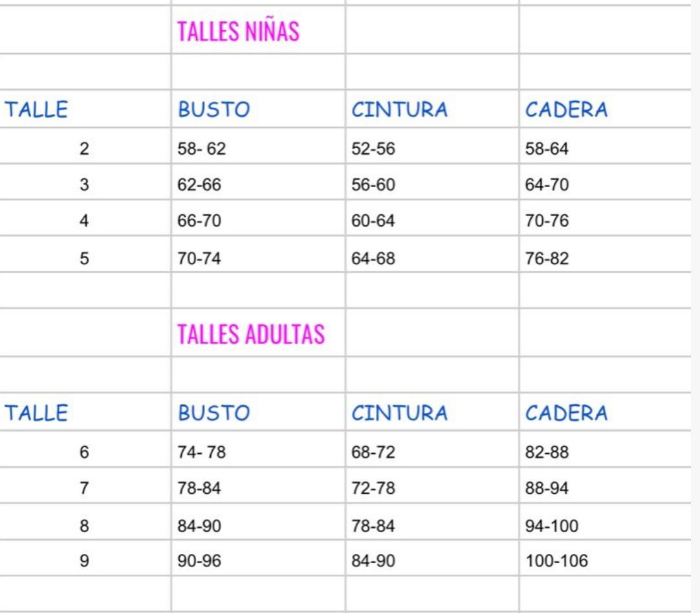Click the CADERA header under TALLES NIÑAS
700x613 pixels.
(566, 110)
